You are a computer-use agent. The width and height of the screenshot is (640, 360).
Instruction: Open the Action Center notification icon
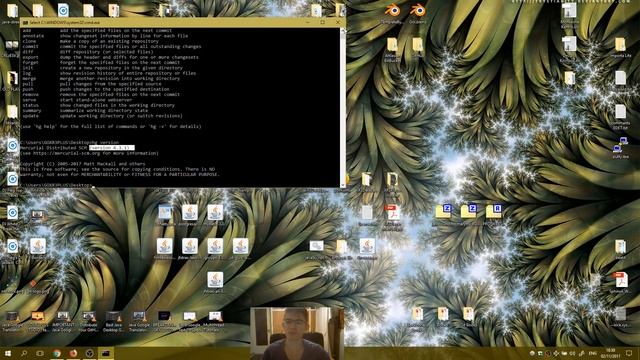pos(629,353)
